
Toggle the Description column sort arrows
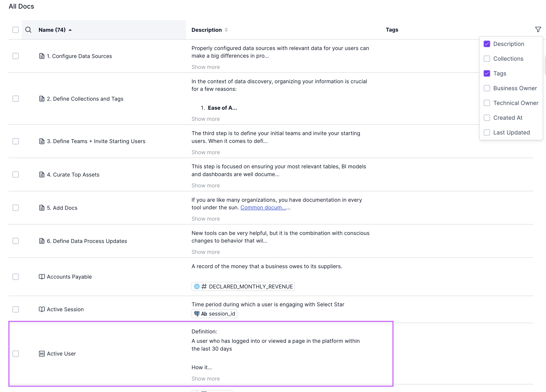coord(226,30)
